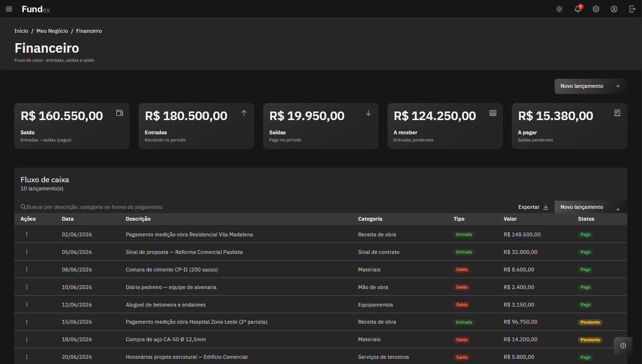Click the receipt icon on A pagar card
Image resolution: width=642 pixels, height=364 pixels.
[x=617, y=113]
